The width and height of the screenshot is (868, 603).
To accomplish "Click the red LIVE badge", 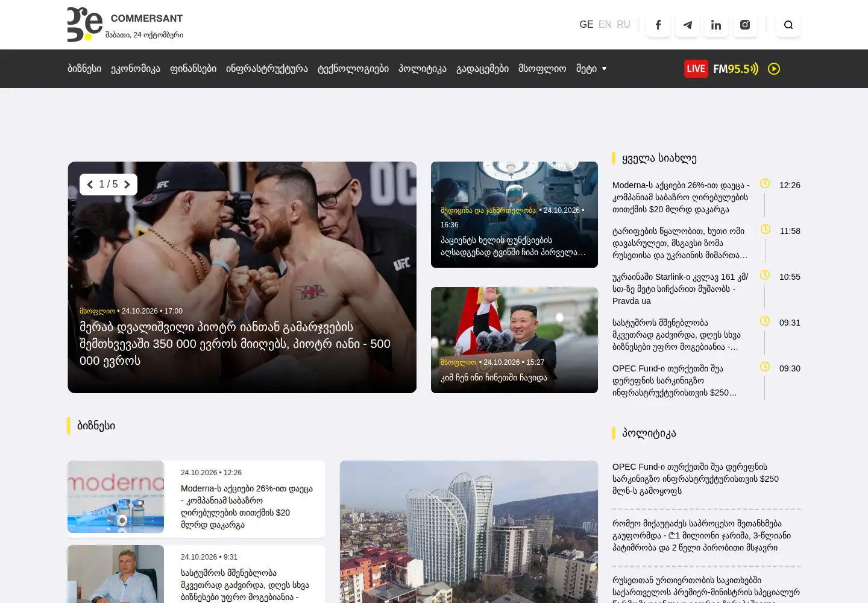I will (696, 69).
